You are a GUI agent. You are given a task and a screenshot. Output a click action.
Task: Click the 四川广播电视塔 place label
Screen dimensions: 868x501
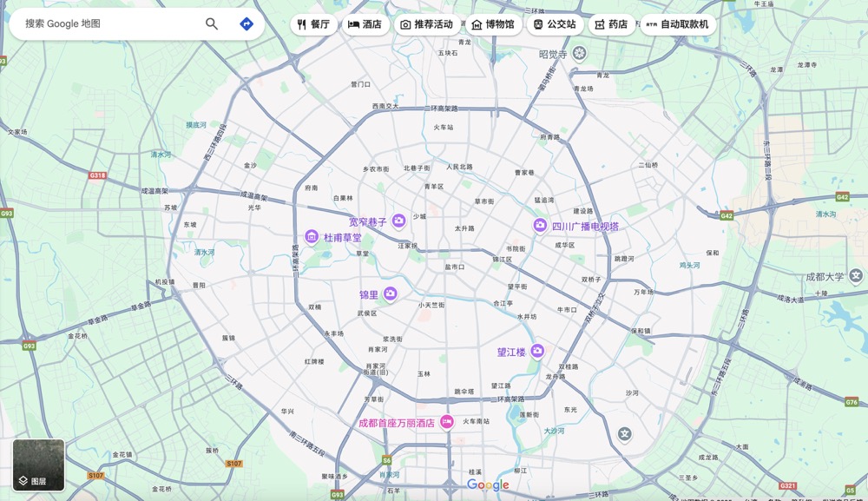(585, 227)
